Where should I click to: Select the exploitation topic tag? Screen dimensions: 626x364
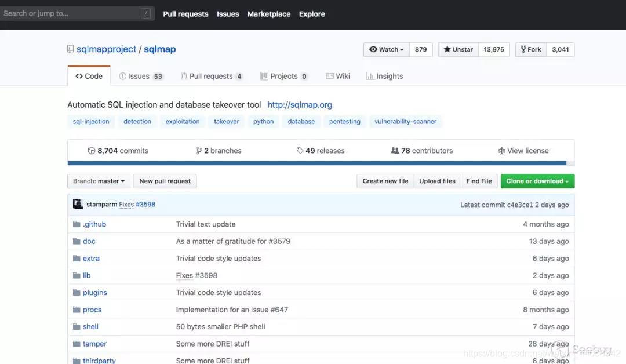pyautogui.click(x=183, y=122)
